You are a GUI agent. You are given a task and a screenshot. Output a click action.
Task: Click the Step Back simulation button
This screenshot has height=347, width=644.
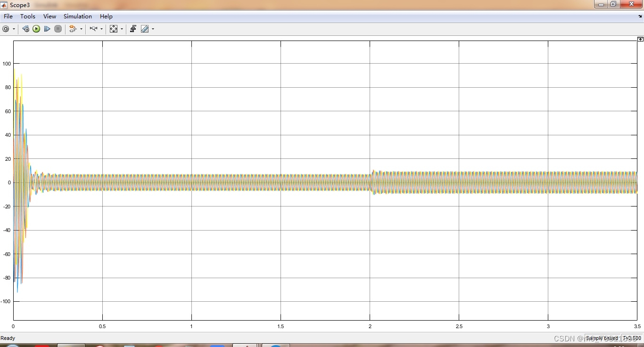[25, 29]
